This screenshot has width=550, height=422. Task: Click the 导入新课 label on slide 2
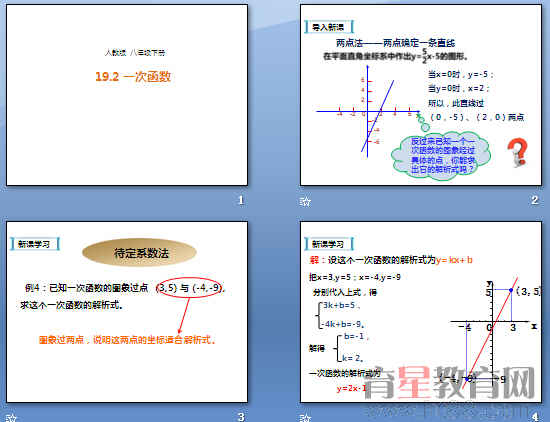328,27
